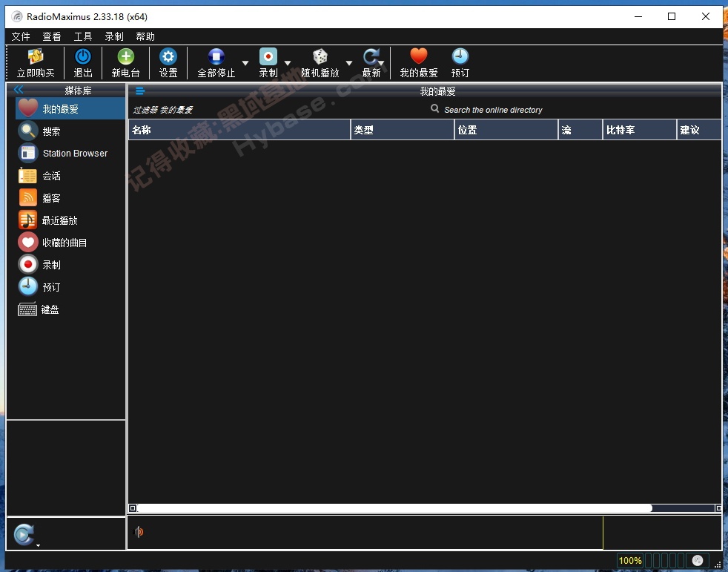Click the round status icon at bottom right
Screen dimensions: 728x572
pos(698,560)
